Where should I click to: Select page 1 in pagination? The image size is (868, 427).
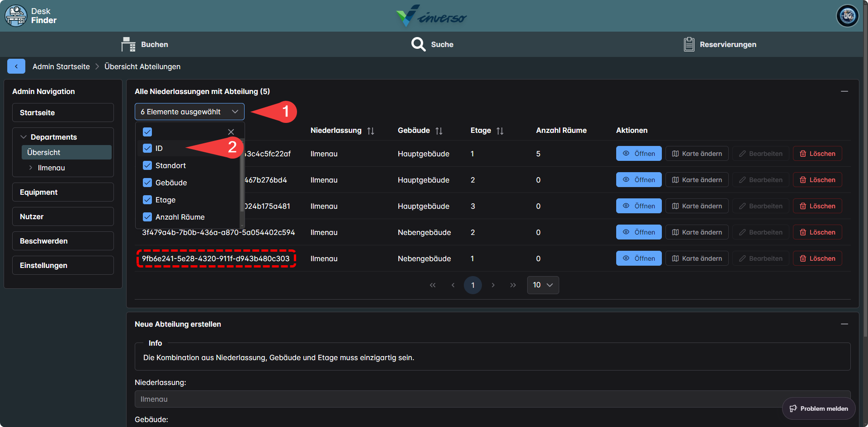(x=473, y=285)
